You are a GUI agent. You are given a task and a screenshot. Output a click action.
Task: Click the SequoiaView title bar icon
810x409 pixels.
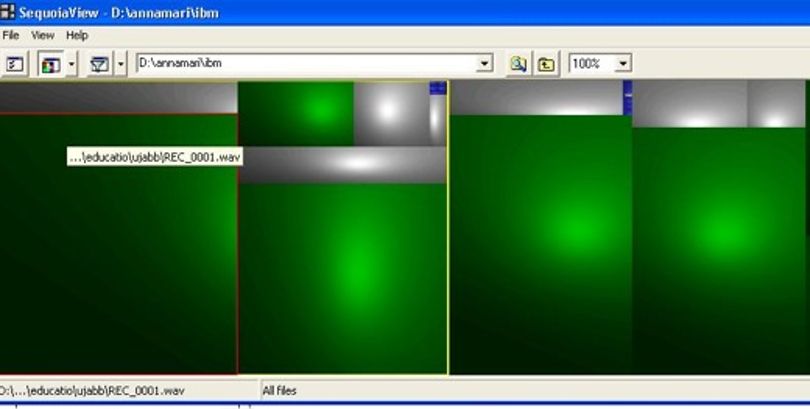click(x=7, y=11)
